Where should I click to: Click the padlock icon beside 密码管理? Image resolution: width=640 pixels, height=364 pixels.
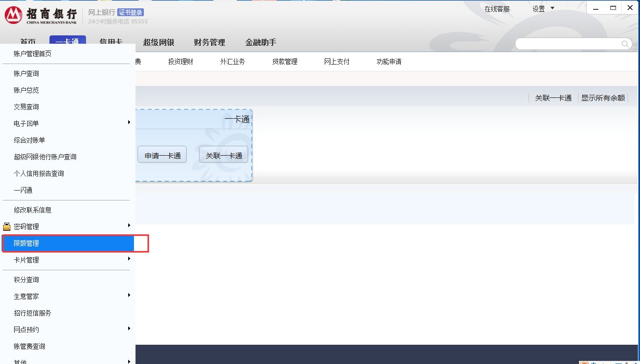[x=6, y=227]
